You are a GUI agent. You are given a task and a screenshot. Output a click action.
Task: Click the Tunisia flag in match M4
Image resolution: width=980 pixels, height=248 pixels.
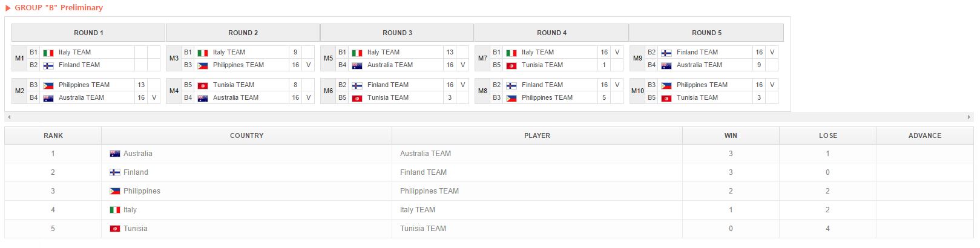coord(203,85)
